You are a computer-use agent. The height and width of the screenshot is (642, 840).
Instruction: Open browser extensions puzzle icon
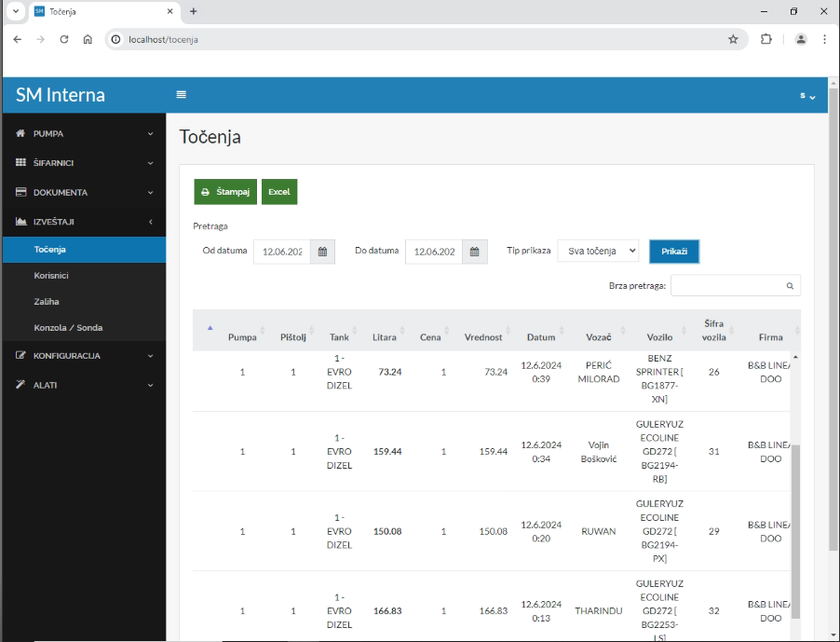pos(766,39)
